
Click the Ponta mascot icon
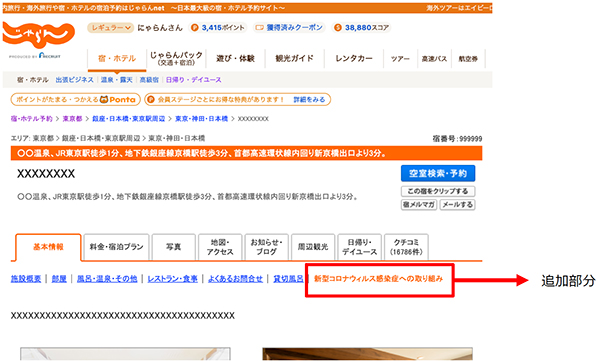104,99
